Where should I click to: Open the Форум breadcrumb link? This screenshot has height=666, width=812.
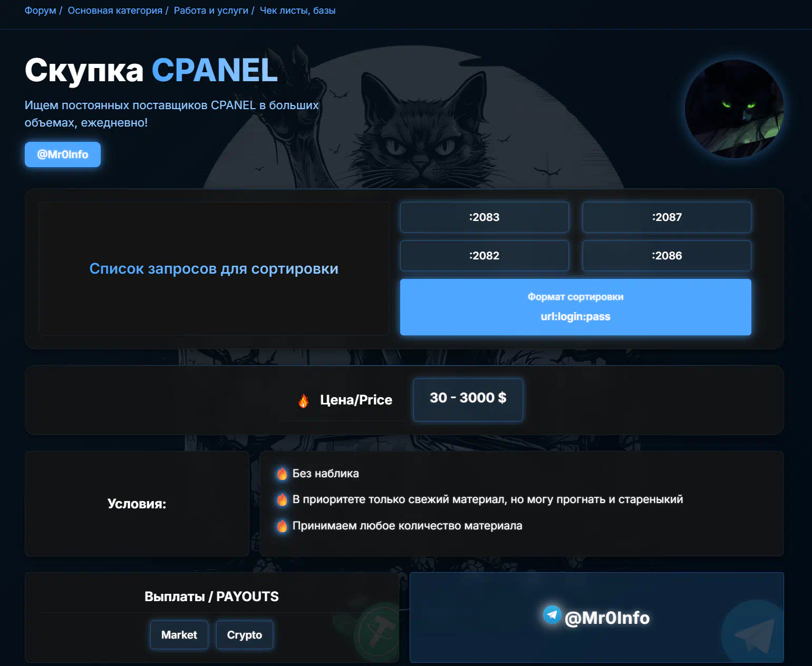(40, 11)
